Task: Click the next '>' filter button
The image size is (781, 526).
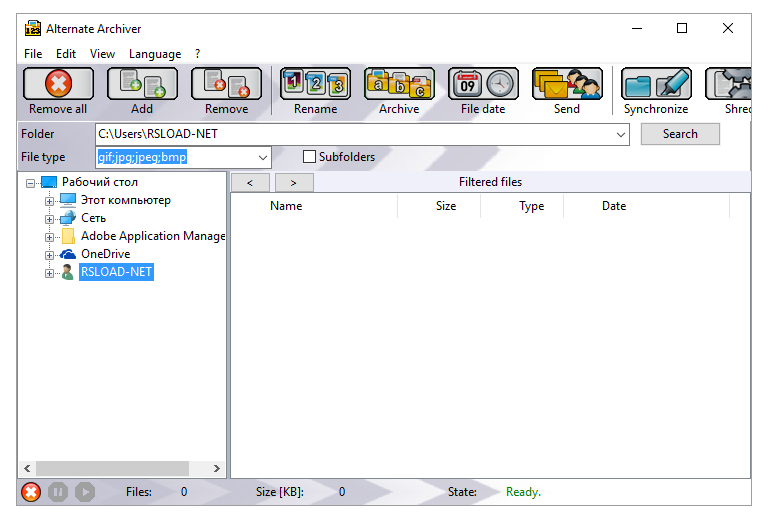Action: click(x=294, y=182)
